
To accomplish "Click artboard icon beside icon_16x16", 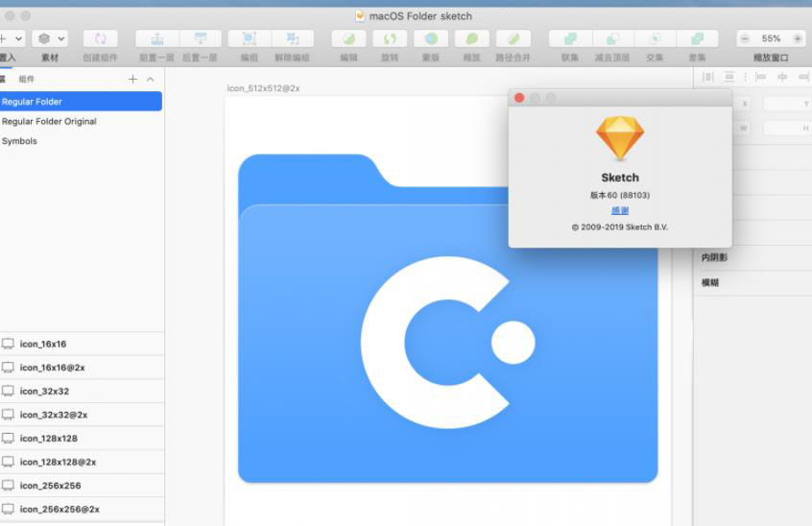I will (x=8, y=344).
